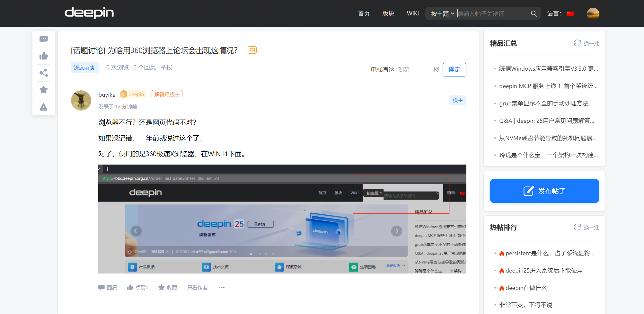Viewport: 644px width, 314px height.
Task: Focus the floor number input box
Action: (x=421, y=69)
